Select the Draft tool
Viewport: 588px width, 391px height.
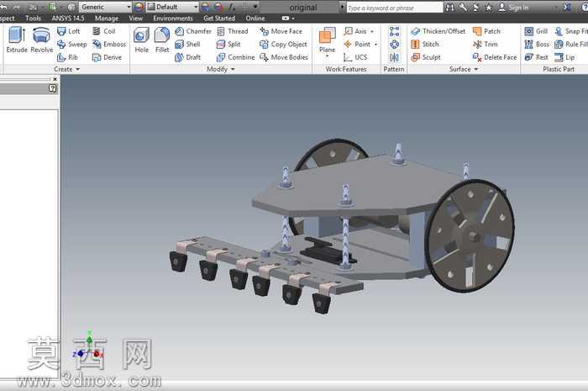[188, 57]
